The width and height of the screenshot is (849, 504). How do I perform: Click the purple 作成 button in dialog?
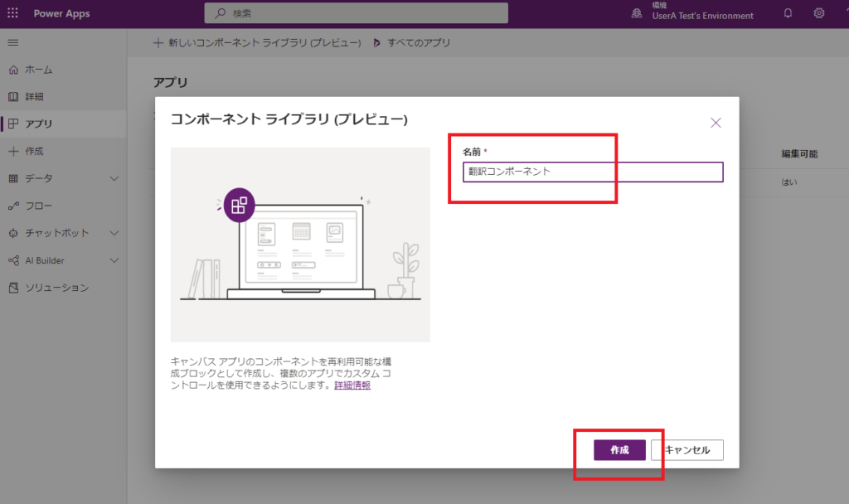[619, 450]
